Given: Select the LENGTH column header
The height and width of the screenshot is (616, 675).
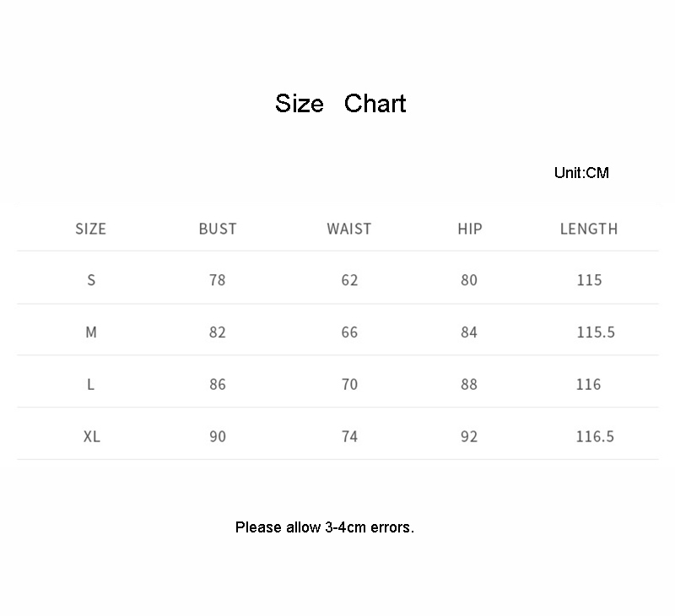Looking at the screenshot, I should [589, 229].
